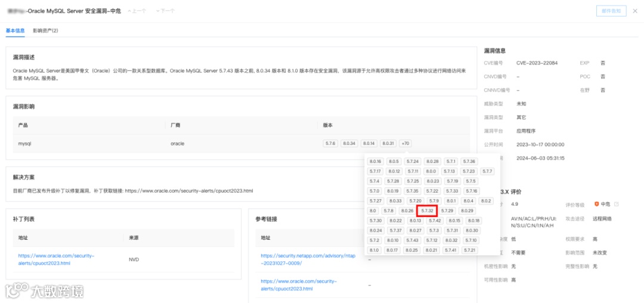The width and height of the screenshot is (644, 303).
Task: Click the 8.0.23 version tag
Action: pyautogui.click(x=433, y=181)
